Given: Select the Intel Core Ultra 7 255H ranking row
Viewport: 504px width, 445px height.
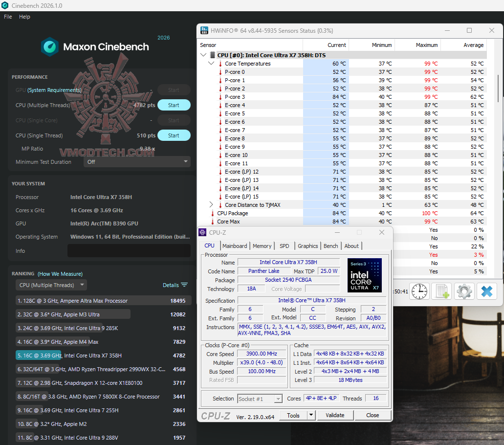Looking at the screenshot, I should coord(103,410).
